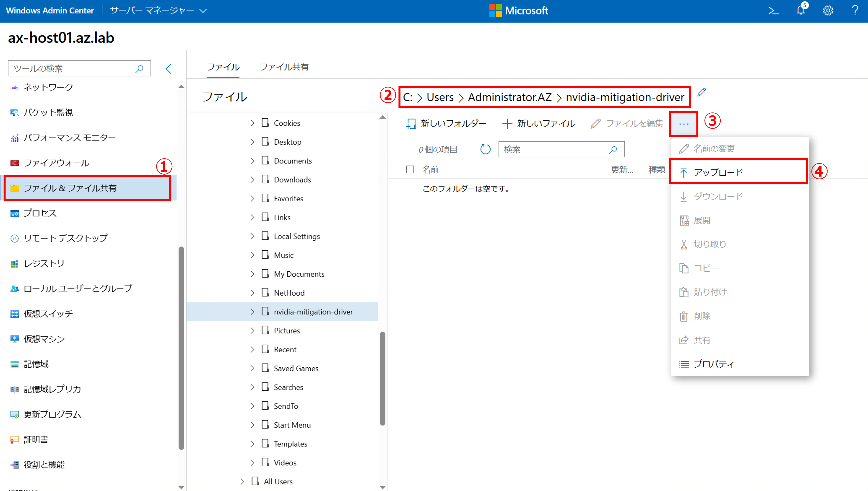Open the 証明書 tool
868x491 pixels.
click(x=36, y=440)
